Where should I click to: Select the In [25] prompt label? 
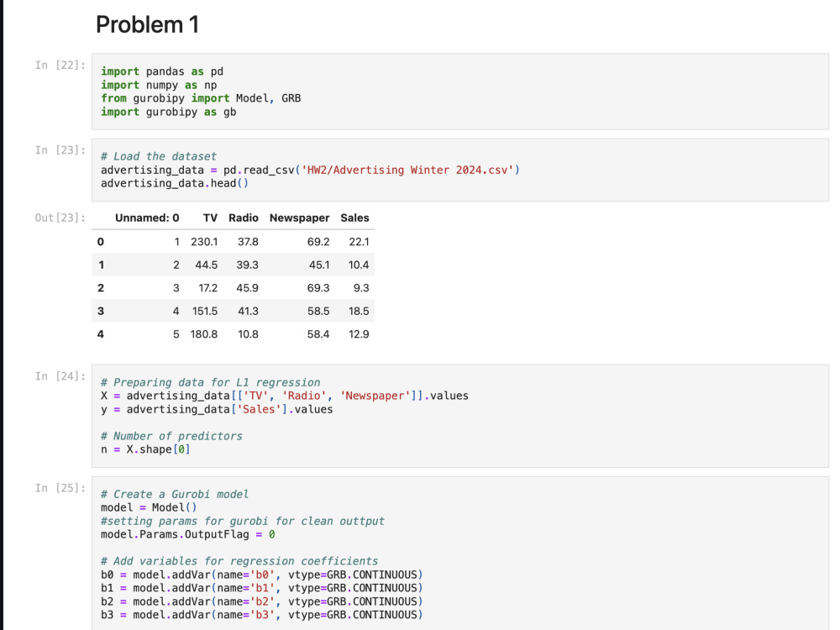pyautogui.click(x=60, y=488)
